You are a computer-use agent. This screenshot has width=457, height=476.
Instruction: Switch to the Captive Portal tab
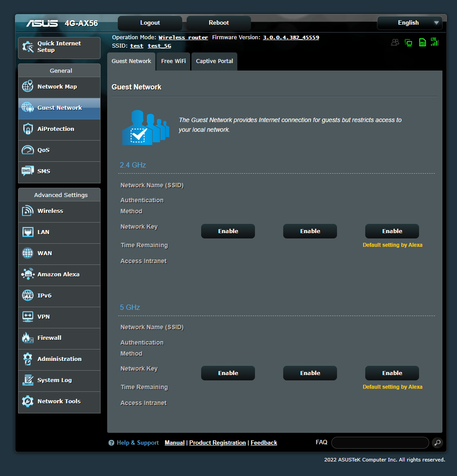214,61
